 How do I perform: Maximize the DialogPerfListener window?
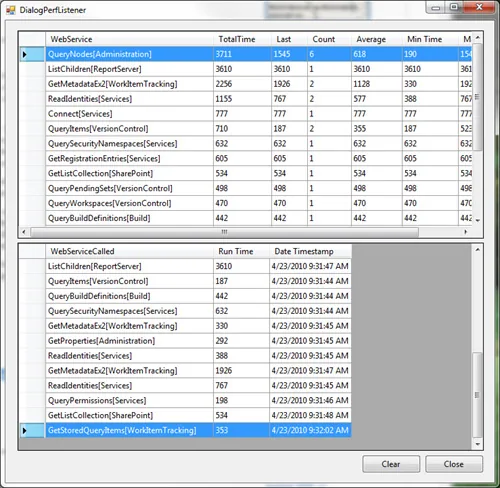coord(454,7)
